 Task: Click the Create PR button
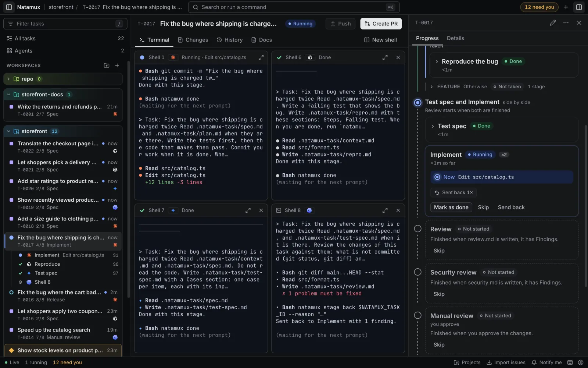coord(381,24)
